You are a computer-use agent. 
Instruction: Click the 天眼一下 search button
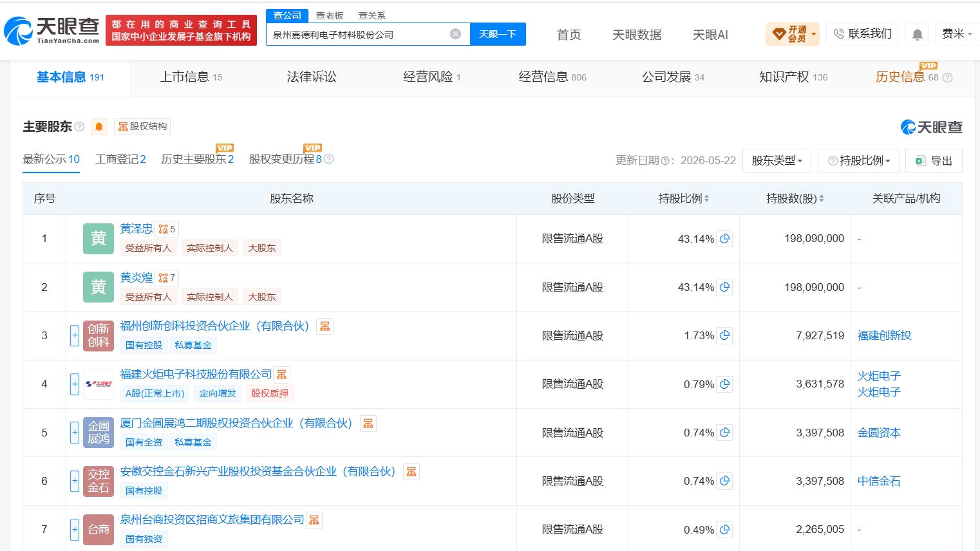(498, 34)
